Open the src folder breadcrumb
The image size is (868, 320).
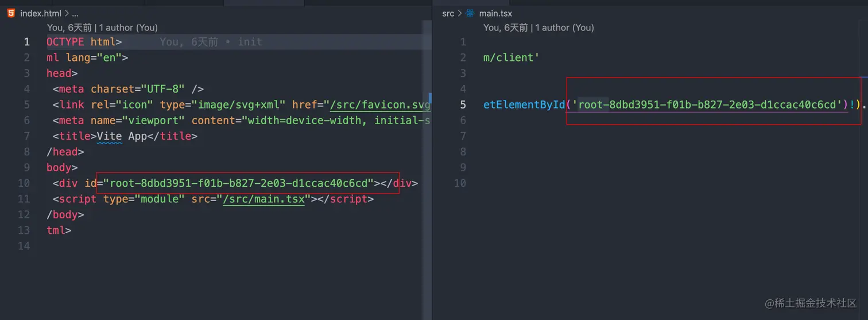pyautogui.click(x=448, y=13)
